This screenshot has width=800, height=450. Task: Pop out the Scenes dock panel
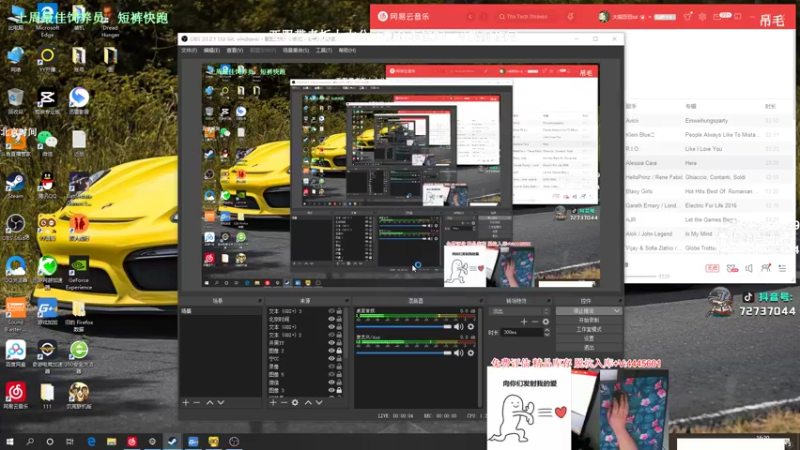tap(259, 301)
